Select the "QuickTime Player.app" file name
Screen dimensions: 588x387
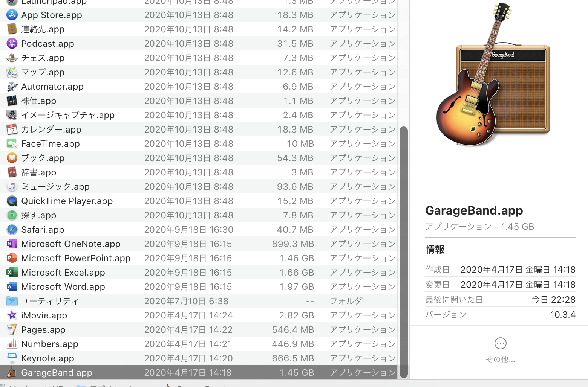[67, 201]
